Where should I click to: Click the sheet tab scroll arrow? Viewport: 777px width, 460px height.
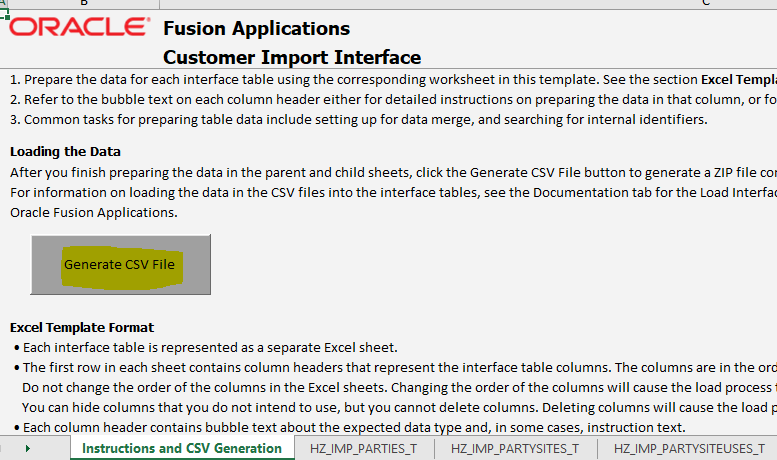click(28, 449)
